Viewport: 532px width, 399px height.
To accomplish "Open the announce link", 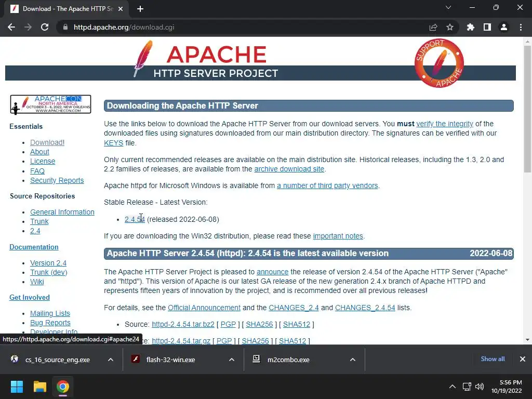I will [272, 272].
